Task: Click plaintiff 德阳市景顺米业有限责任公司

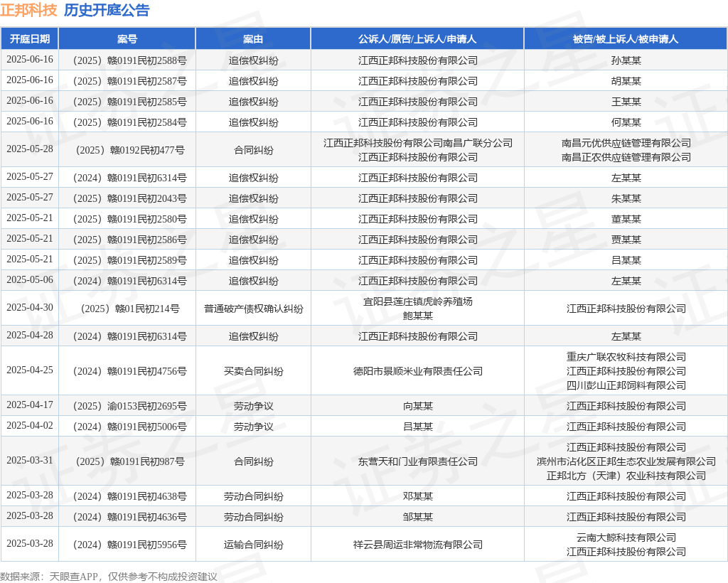Action: point(418,371)
